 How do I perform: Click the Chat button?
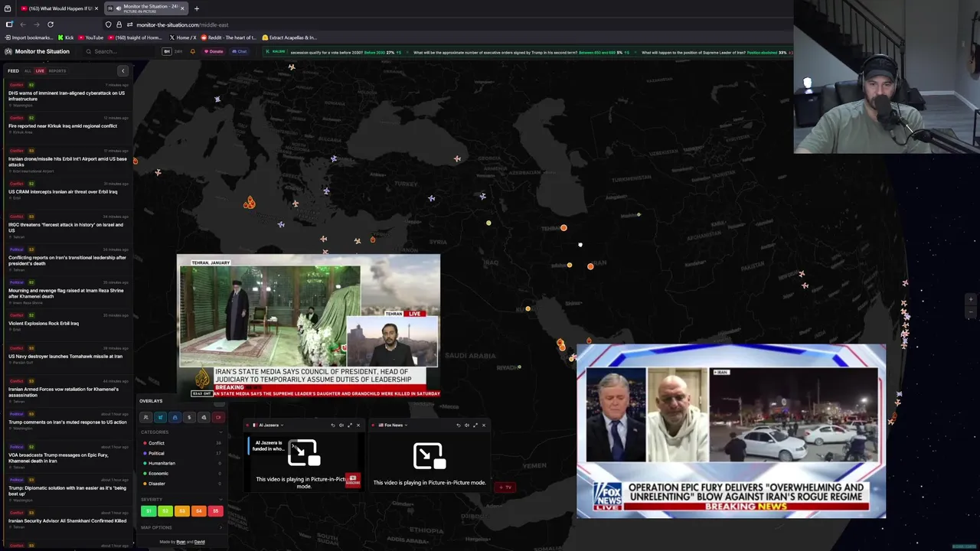(239, 51)
